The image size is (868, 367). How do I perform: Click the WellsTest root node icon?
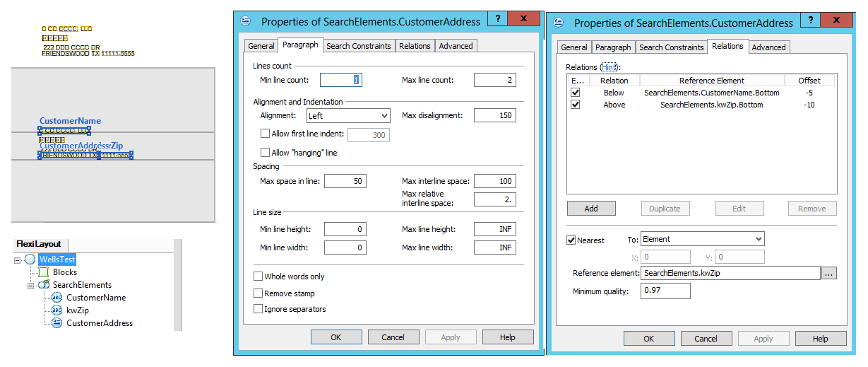point(30,260)
